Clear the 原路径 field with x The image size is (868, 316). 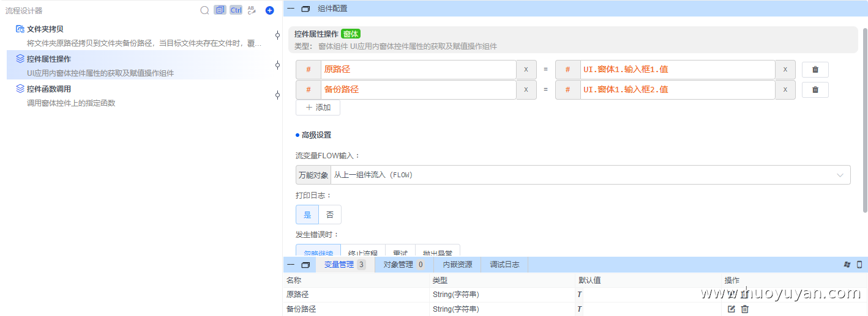(x=526, y=70)
